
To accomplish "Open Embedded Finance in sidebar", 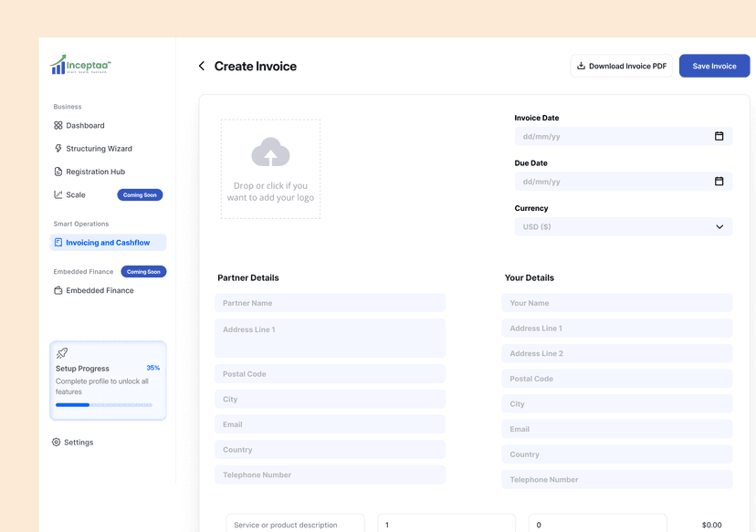I will coord(100,291).
